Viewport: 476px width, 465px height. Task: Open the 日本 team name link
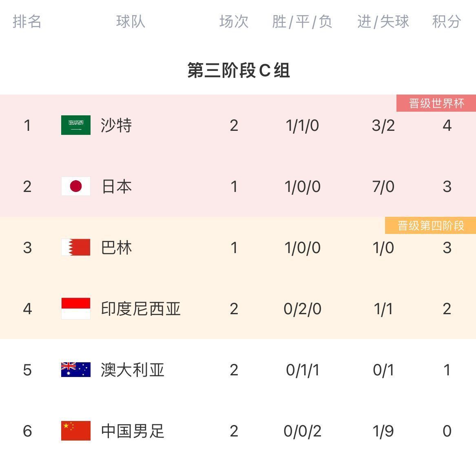pos(117,186)
